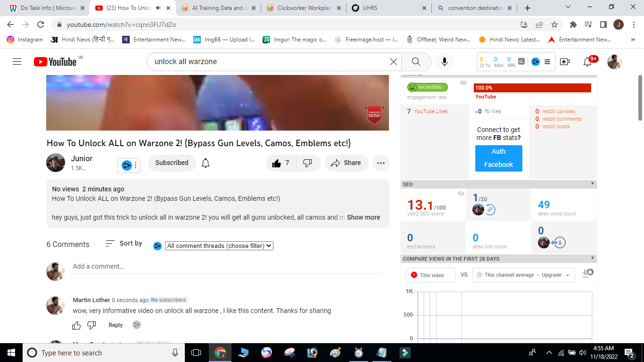Open Chrome extensions puzzle icon
This screenshot has height=362, width=644.
[573, 25]
